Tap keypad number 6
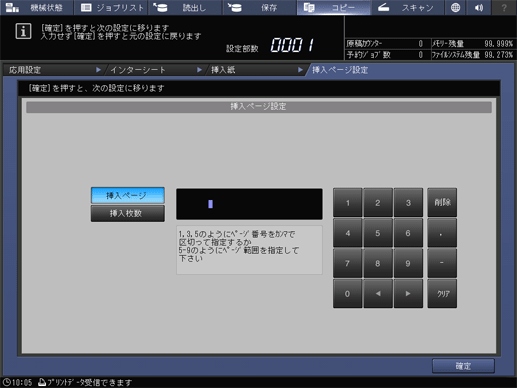The height and width of the screenshot is (388, 517). point(408,233)
